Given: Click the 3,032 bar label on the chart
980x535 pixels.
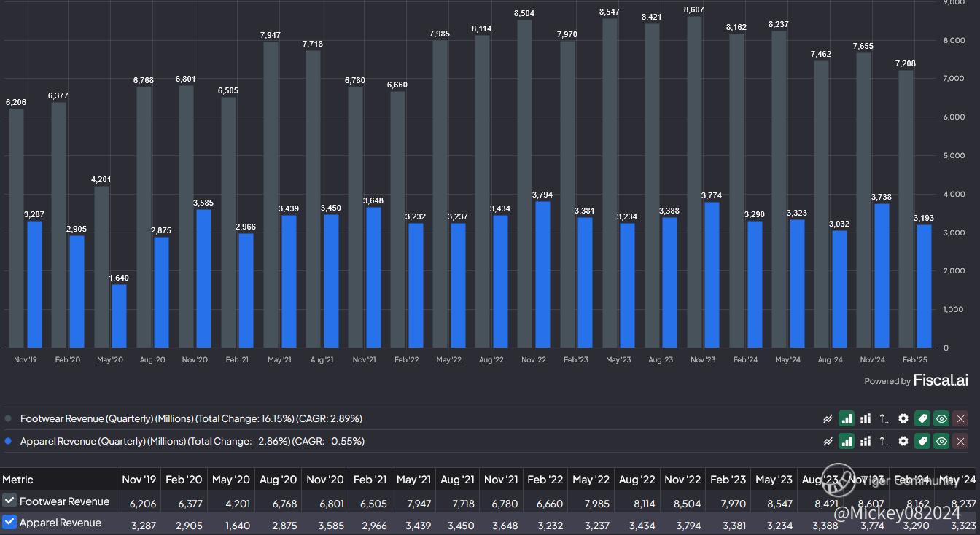Looking at the screenshot, I should pos(839,224).
